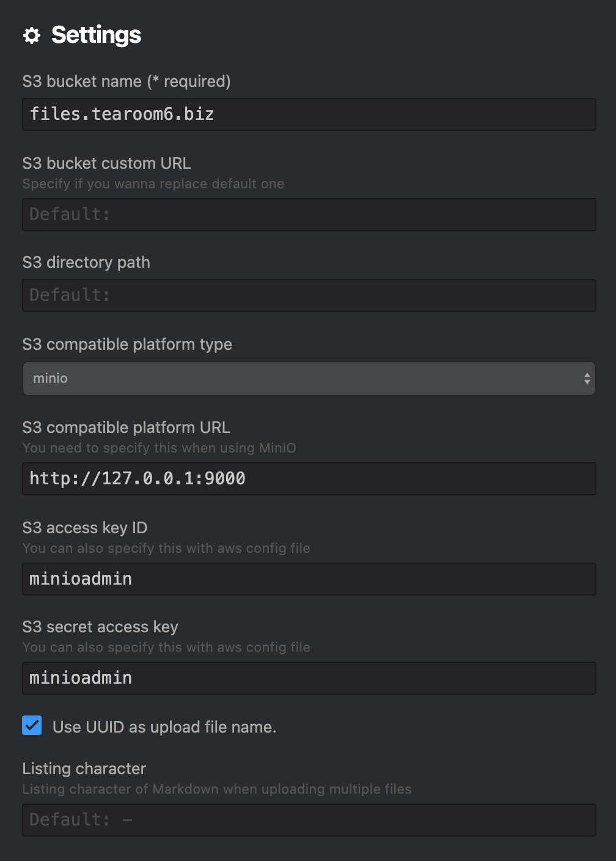The height and width of the screenshot is (861, 616).
Task: Click the 'minio' text in the selector
Action: 50,379
